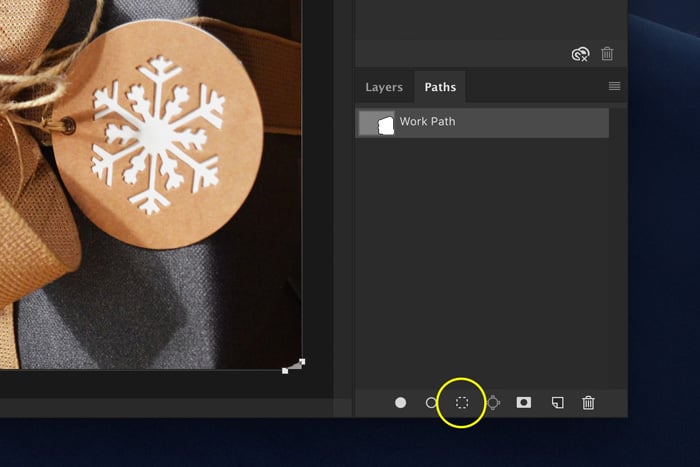Click the cloud library sync icon

coord(580,54)
